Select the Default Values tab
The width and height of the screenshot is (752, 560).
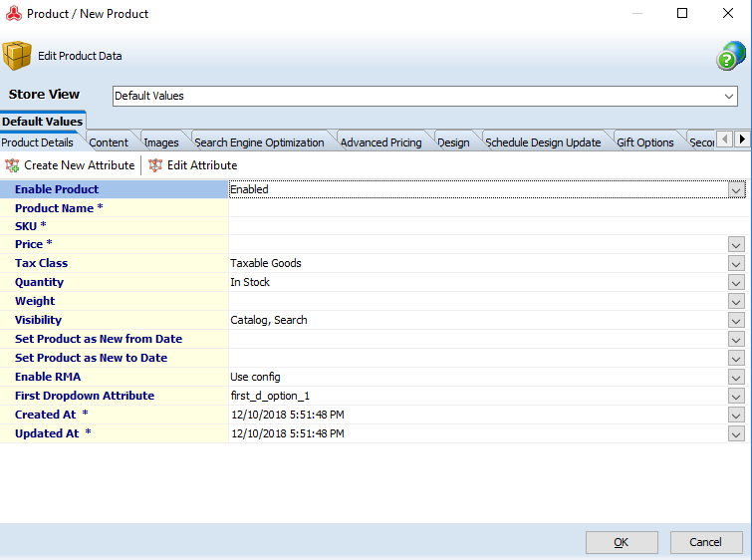pos(43,122)
